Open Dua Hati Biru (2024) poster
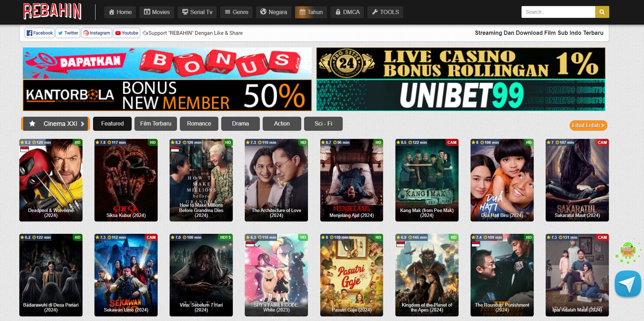Viewport: 644px width, 321px height. (x=502, y=180)
